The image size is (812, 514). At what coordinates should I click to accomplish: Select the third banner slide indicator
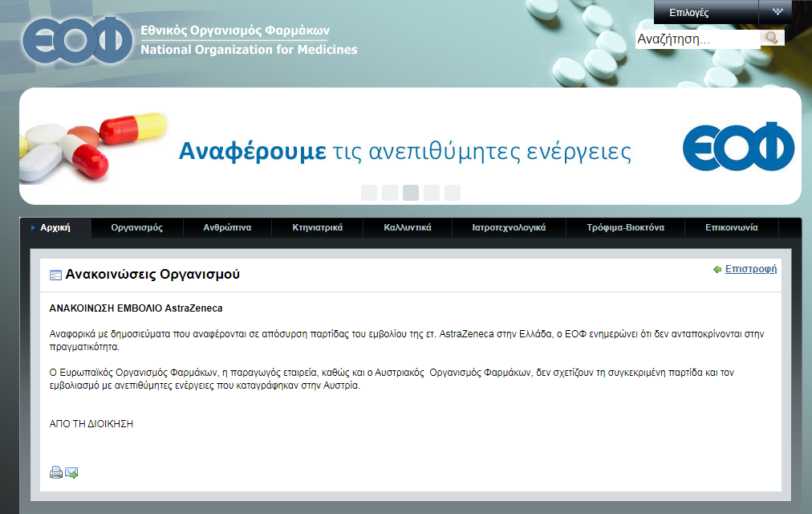[x=411, y=193]
